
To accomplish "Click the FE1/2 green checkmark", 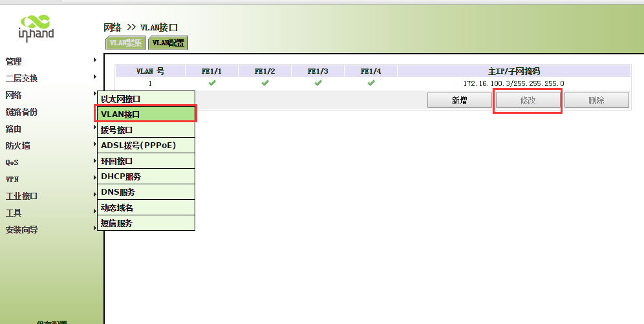I will (x=265, y=83).
